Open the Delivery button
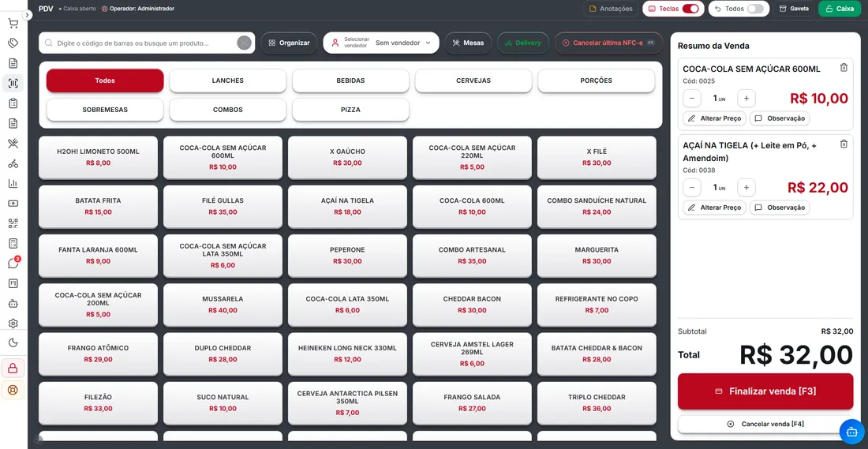This screenshot has width=868, height=449. click(x=523, y=43)
